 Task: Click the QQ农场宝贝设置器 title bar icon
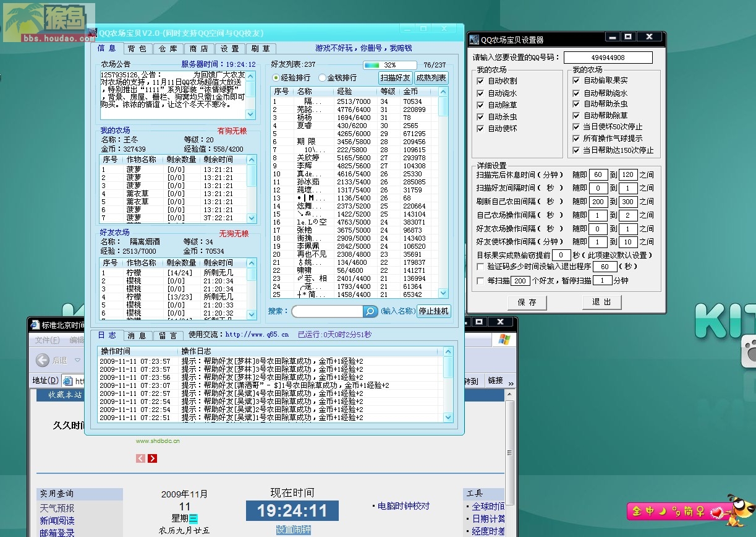pos(474,40)
